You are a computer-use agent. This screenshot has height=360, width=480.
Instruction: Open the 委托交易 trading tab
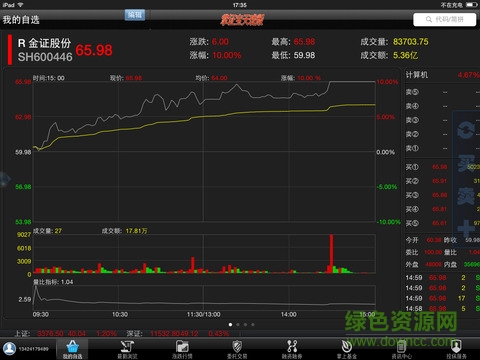[x=237, y=349]
